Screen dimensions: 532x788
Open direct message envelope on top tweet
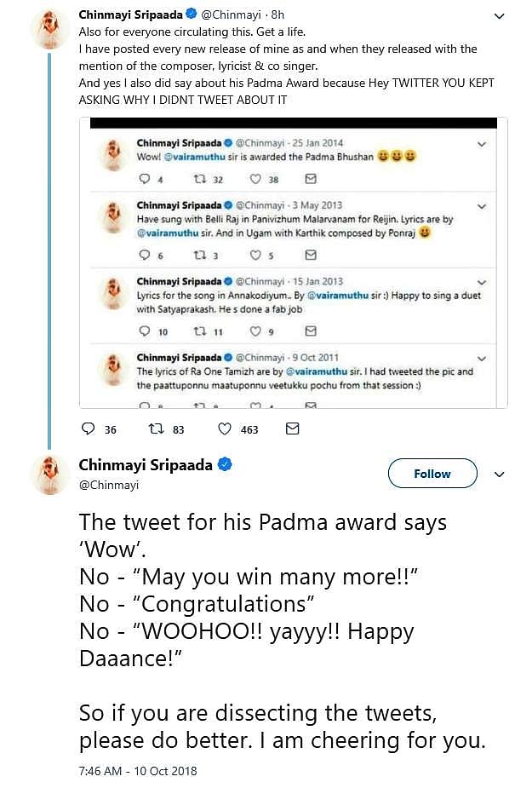[292, 429]
